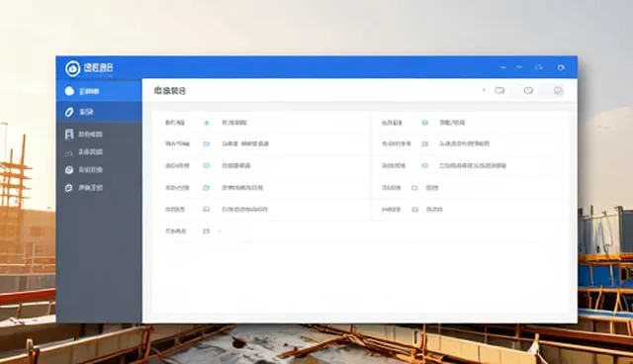Select the first sidebar item with the cloud icon
The height and width of the screenshot is (364, 633).
(99, 91)
